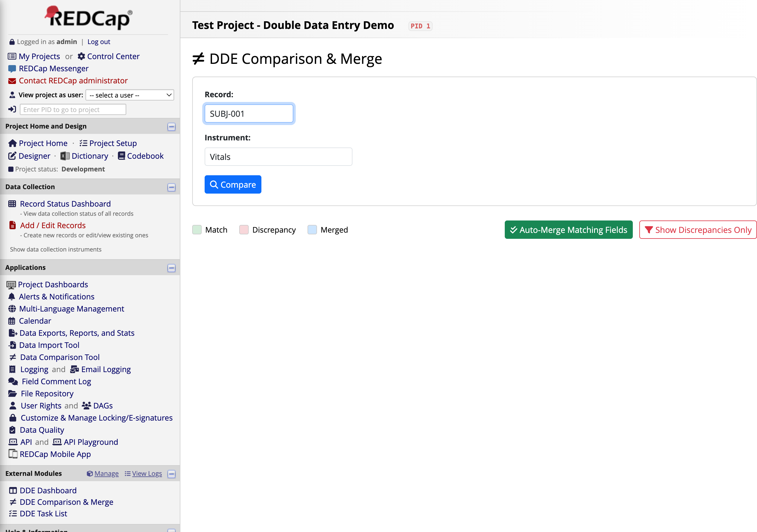Click the Data Import Tool icon
The image size is (757, 532).
coord(12,345)
